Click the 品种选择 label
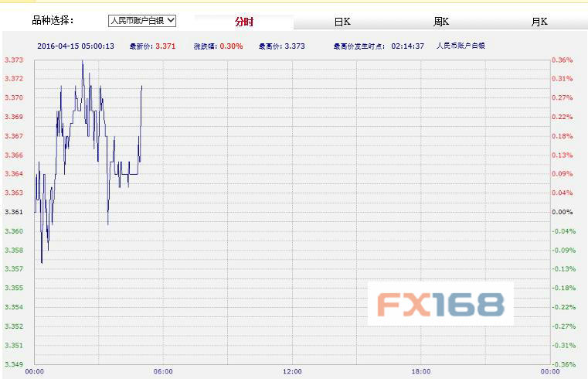588x379 pixels. click(53, 21)
